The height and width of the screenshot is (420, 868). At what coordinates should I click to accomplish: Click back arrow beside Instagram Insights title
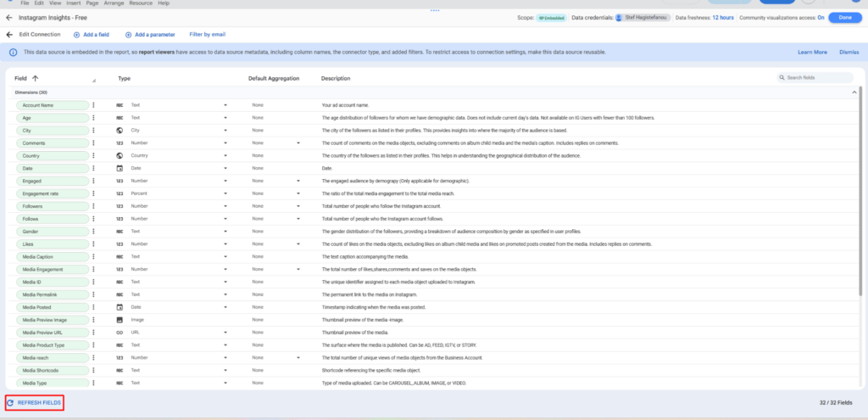9,17
